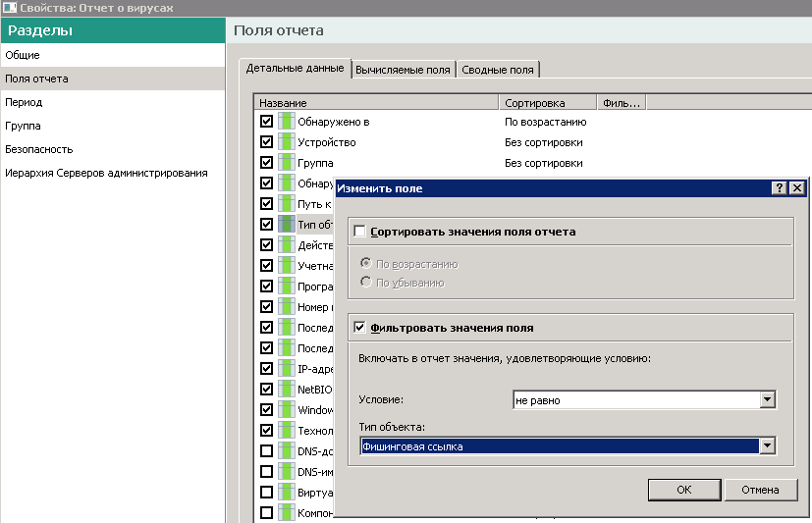The image size is (812, 523).
Task: Open the Сводные поля tab
Action: (x=500, y=70)
